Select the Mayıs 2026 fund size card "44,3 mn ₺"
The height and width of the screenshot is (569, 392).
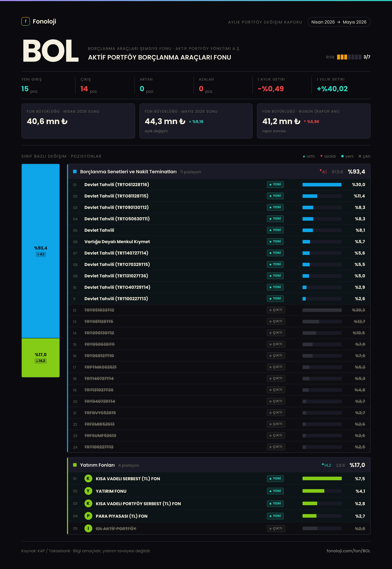point(196,121)
